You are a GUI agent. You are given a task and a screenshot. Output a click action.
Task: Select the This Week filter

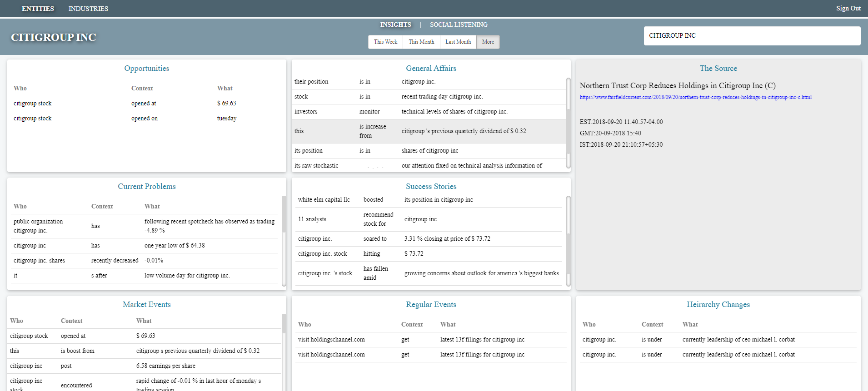385,42
